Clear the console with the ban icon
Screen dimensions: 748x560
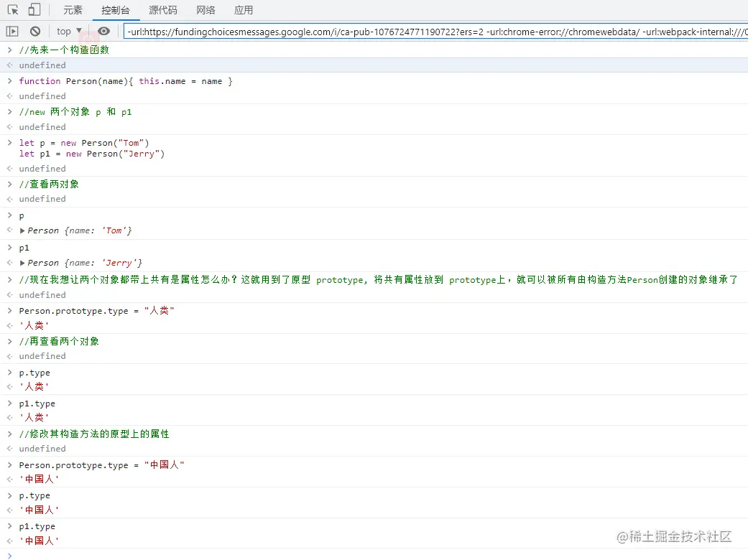coord(34,32)
